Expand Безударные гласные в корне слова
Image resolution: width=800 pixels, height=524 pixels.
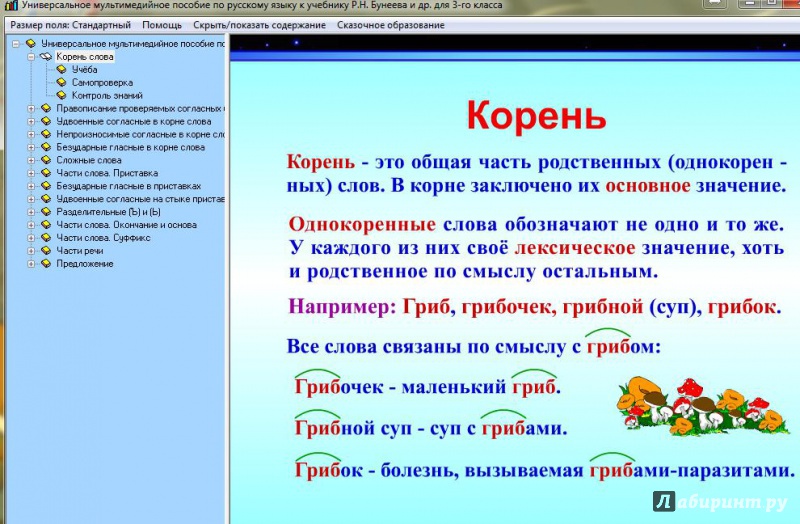tap(31, 147)
